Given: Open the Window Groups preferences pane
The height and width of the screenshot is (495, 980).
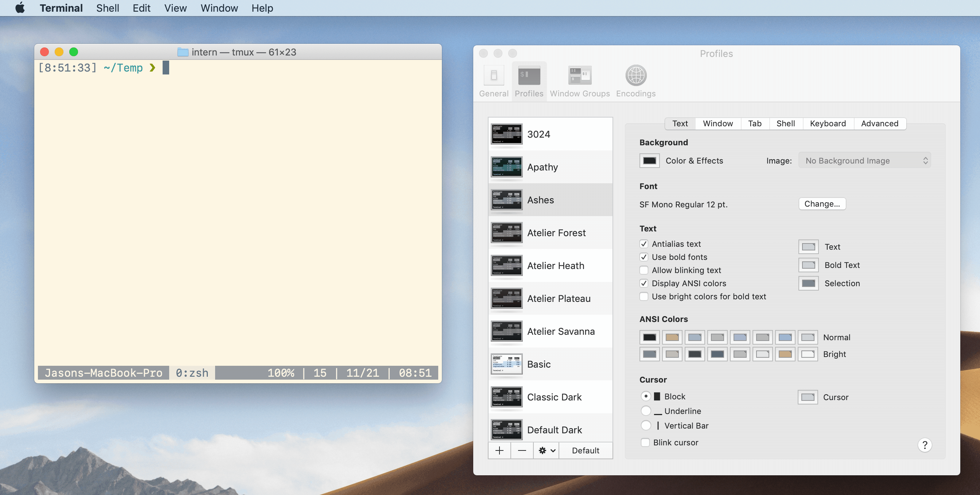Looking at the screenshot, I should [579, 81].
